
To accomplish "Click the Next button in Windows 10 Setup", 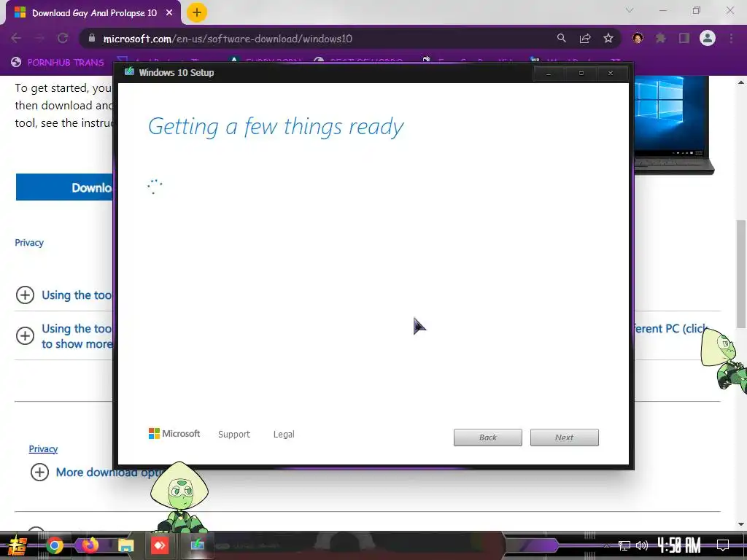I will pos(565,437).
